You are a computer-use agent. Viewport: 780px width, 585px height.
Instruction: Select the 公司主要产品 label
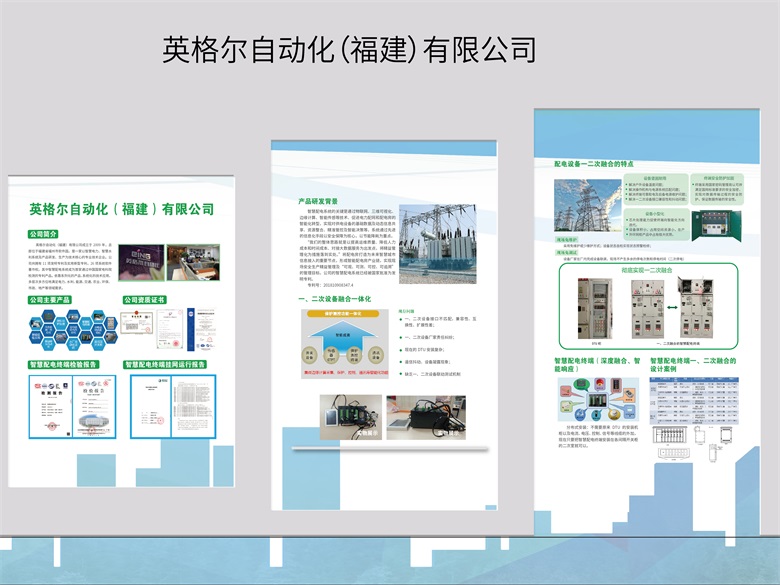click(x=50, y=300)
